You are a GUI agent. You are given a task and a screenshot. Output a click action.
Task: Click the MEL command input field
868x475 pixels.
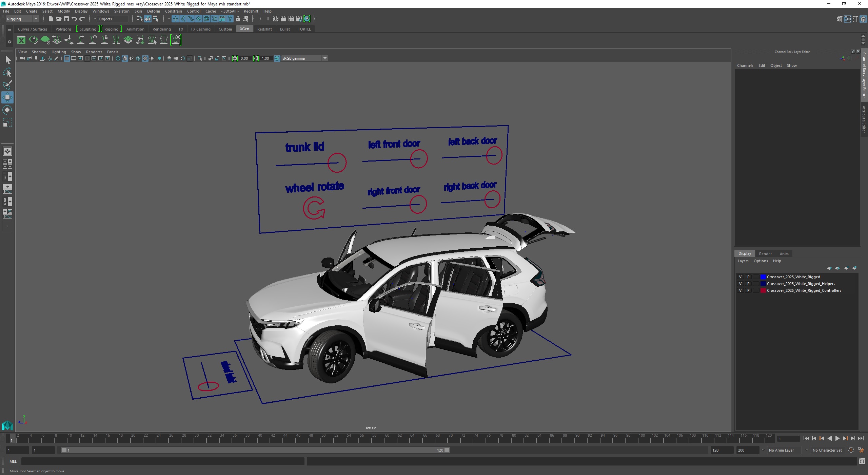click(163, 461)
